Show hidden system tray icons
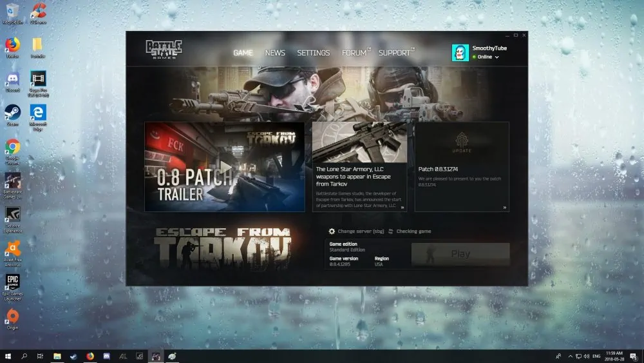The width and height of the screenshot is (644, 363). pos(570,356)
